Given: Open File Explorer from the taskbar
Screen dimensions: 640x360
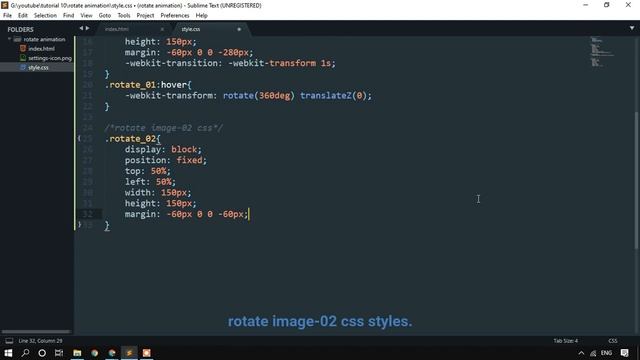Looking at the screenshot, I should pos(77,353).
